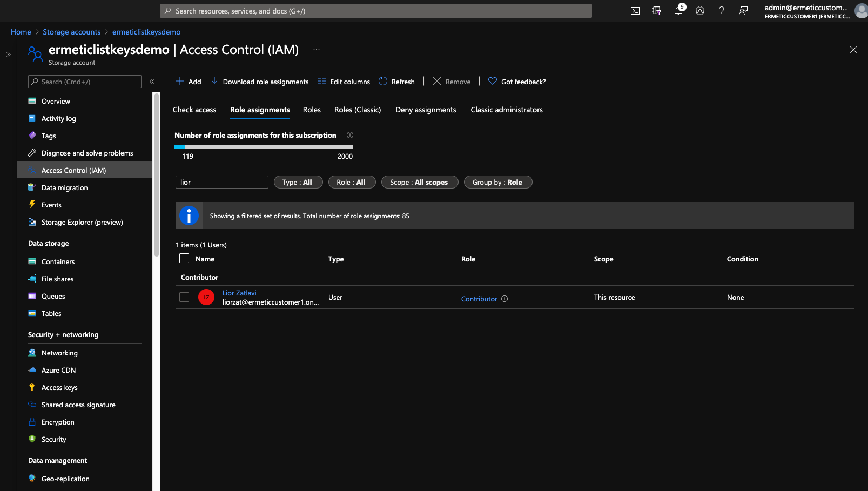Collapse the resource menu sidebar
Viewport: 868px width, 491px height.
152,82
